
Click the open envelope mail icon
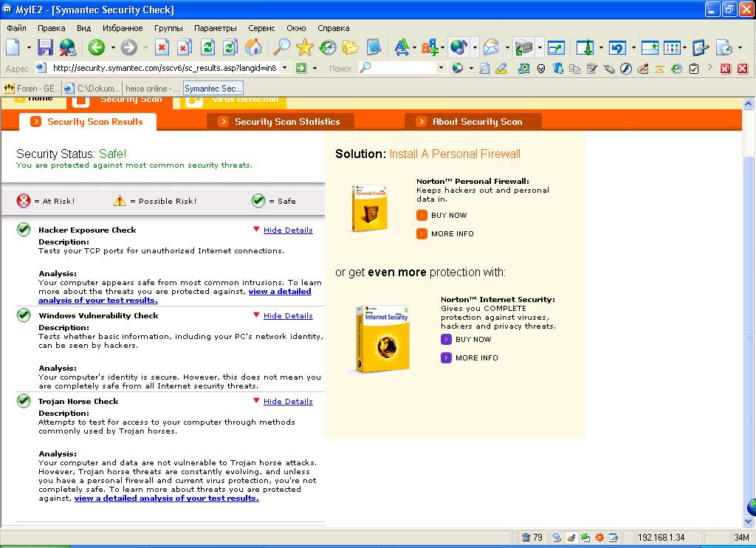491,47
